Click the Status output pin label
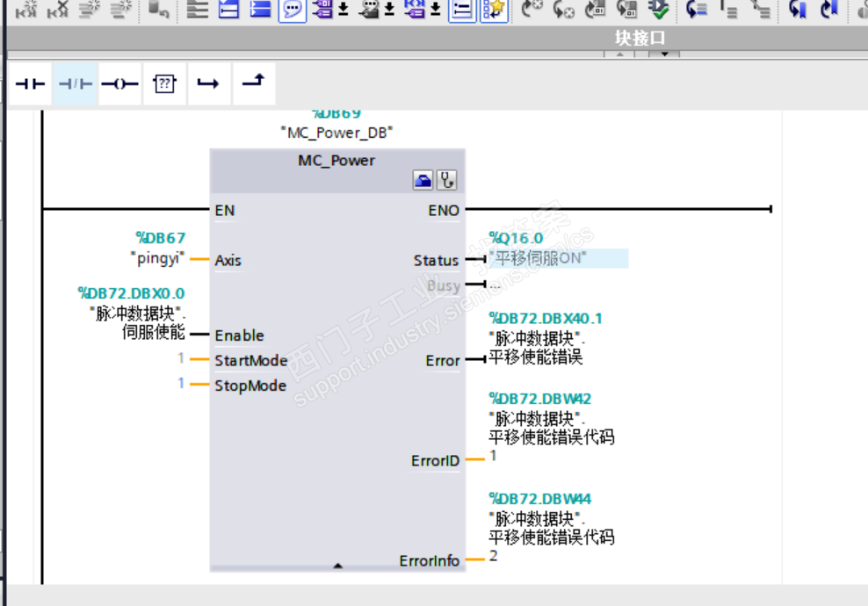 point(437,261)
